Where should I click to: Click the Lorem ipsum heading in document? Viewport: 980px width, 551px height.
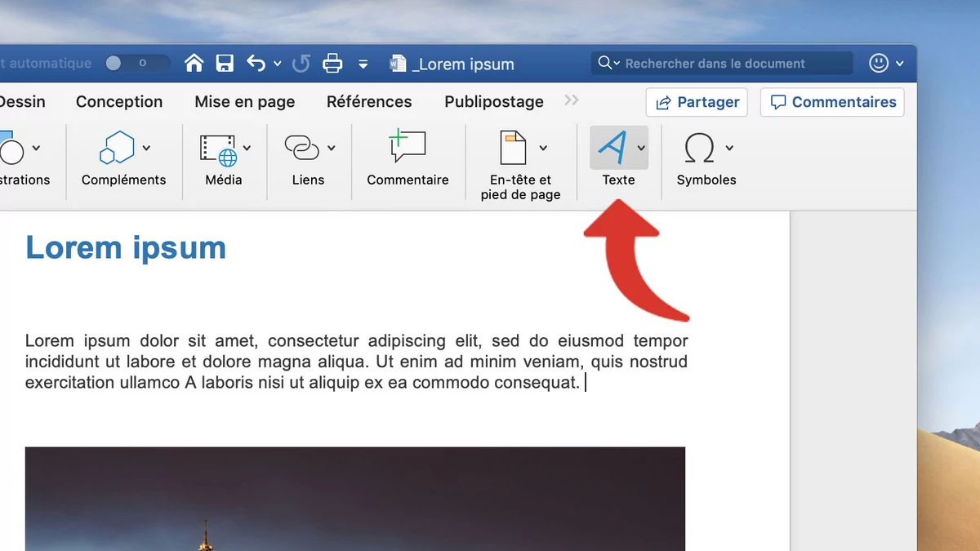[x=126, y=247]
